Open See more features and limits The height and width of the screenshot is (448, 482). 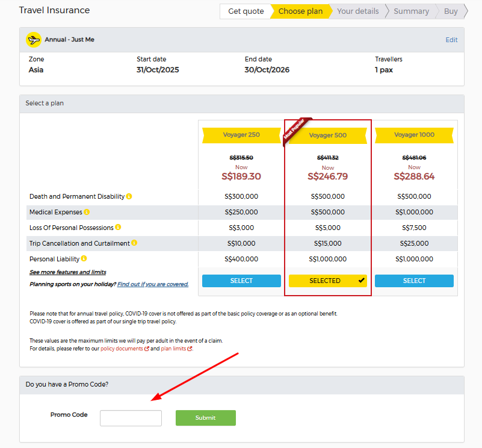click(x=67, y=272)
